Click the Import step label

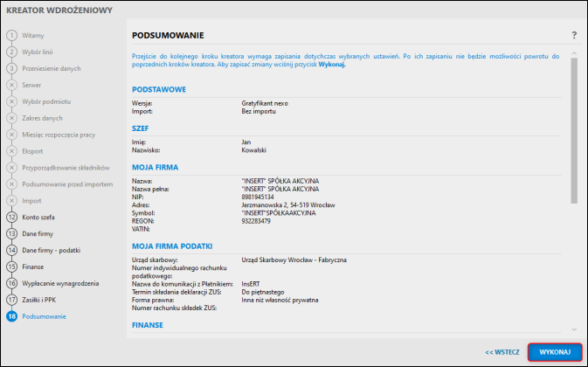click(x=31, y=201)
